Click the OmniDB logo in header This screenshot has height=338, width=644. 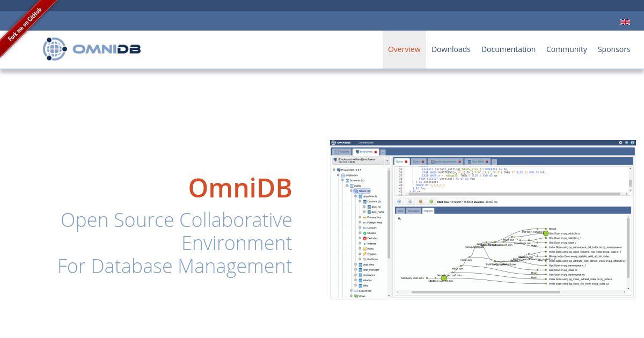(x=92, y=49)
